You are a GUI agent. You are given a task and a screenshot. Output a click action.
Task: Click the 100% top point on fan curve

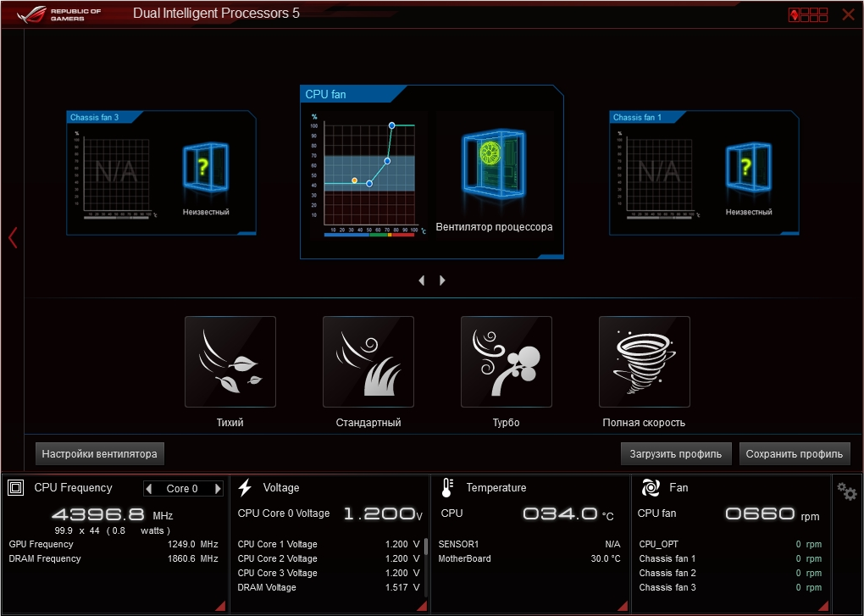(x=392, y=125)
